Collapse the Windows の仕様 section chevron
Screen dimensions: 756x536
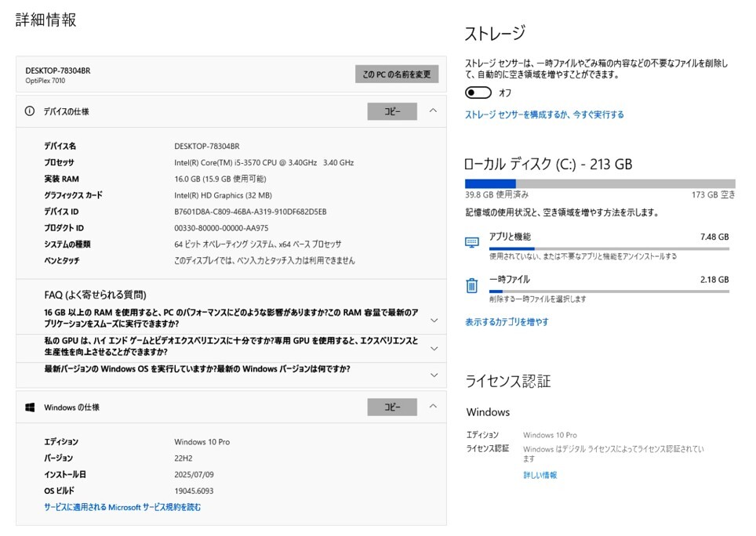click(433, 407)
